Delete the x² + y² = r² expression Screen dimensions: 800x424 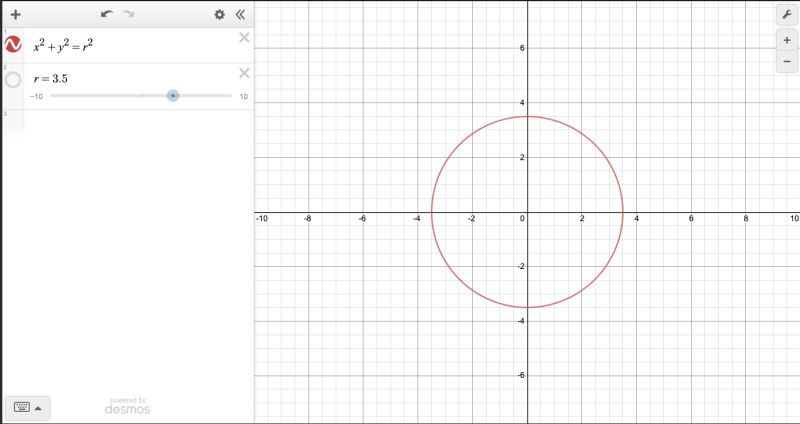pos(244,37)
